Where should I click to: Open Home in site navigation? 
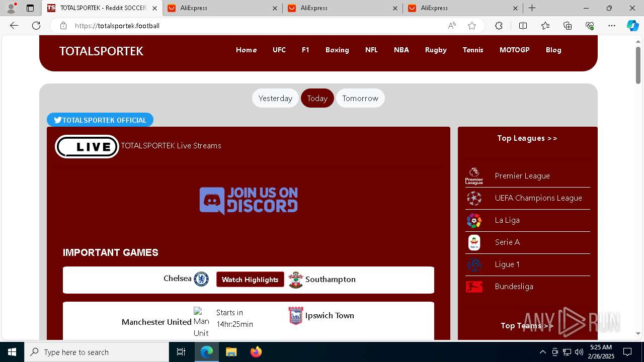click(246, 50)
